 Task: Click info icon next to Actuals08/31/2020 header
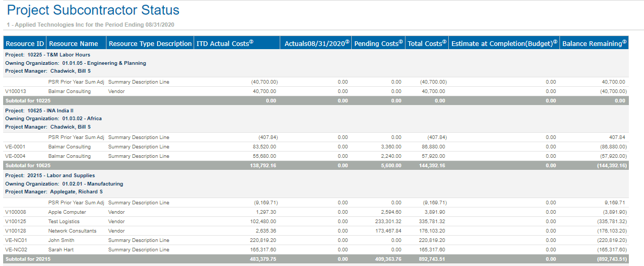(348, 42)
